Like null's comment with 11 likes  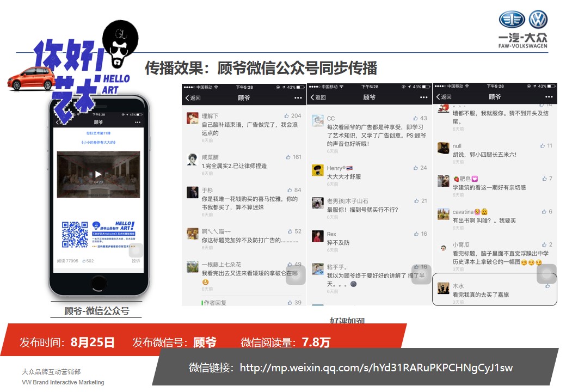tap(543, 146)
